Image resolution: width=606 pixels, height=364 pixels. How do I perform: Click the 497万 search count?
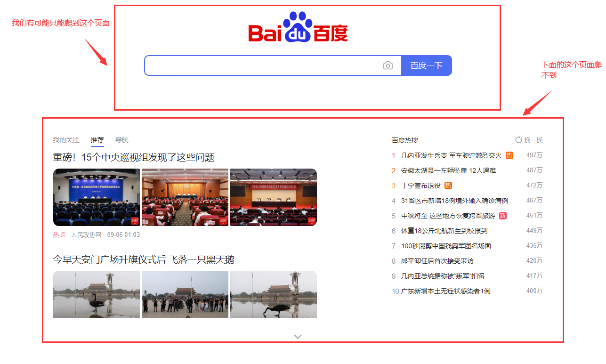pos(534,155)
